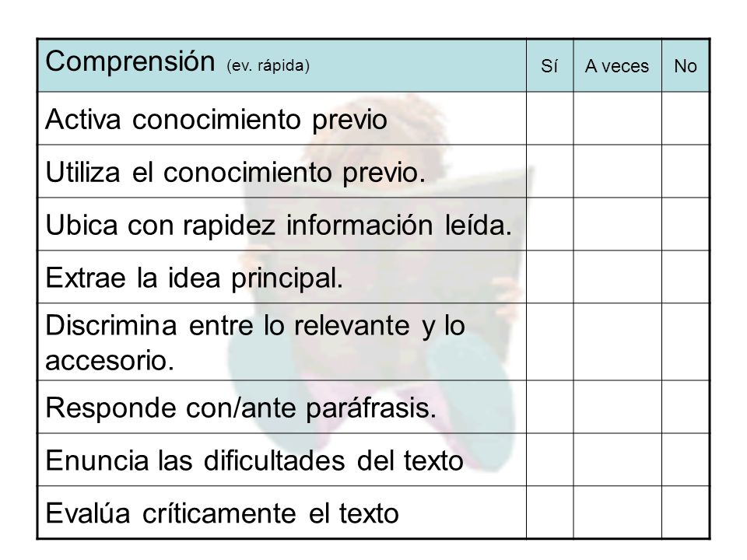This screenshot has height=560, width=747.
Task: Mark A veces for Evalúa críticamente el texto
Action: 617,513
